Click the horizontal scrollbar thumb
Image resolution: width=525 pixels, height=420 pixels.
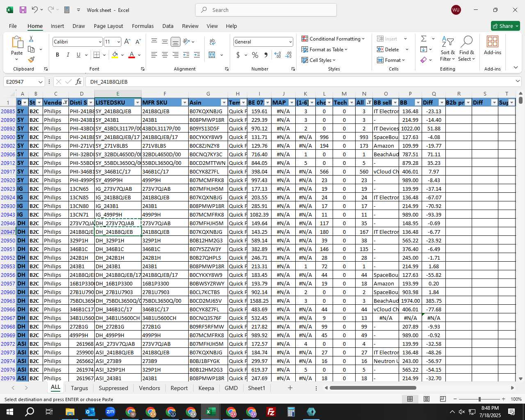click(373, 388)
